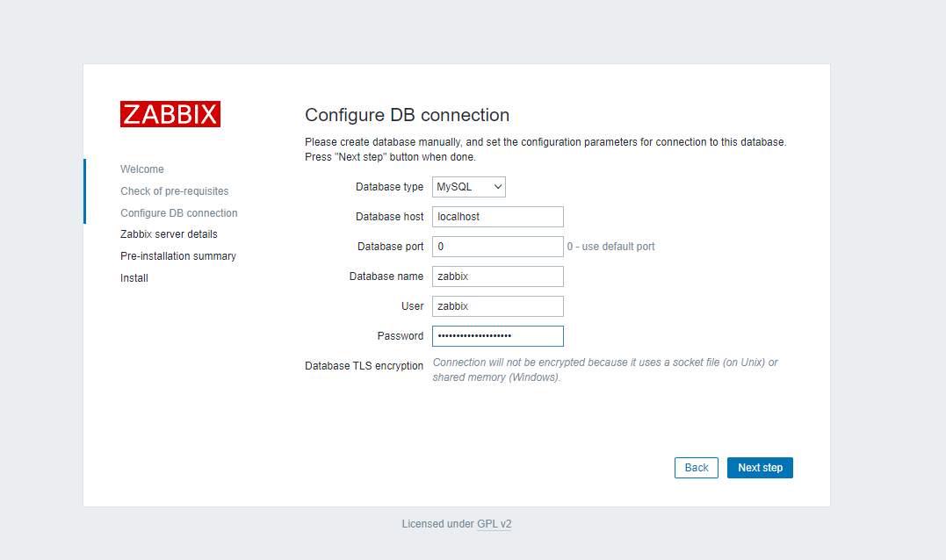The image size is (946, 560).
Task: Go to the Welcome step in sidebar
Action: (x=142, y=169)
